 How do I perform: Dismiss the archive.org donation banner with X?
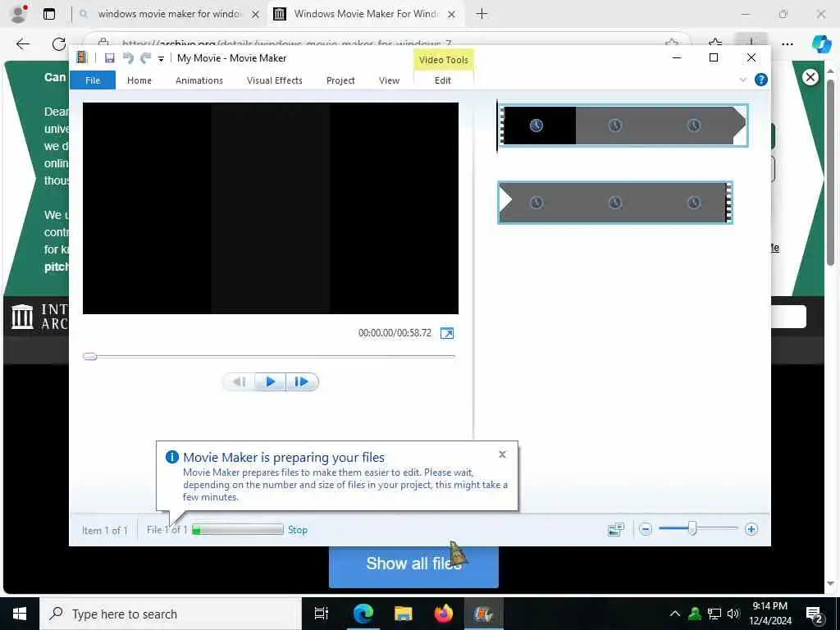tap(810, 77)
